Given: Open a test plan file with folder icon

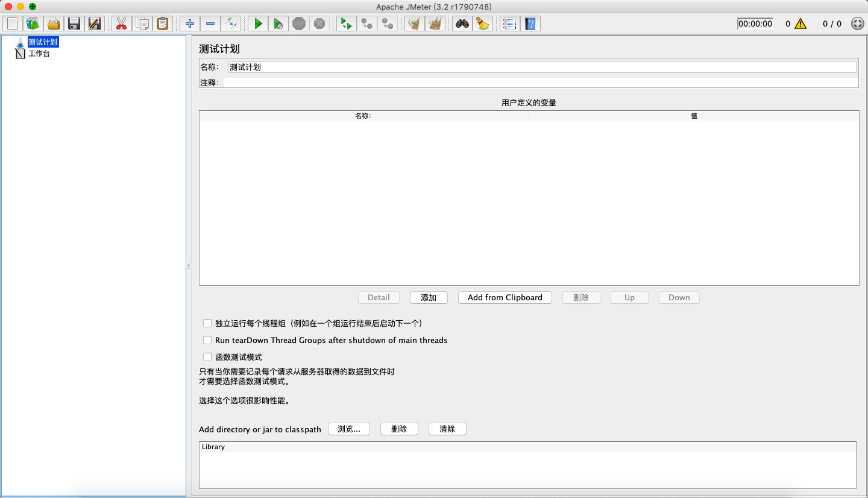Looking at the screenshot, I should point(54,24).
